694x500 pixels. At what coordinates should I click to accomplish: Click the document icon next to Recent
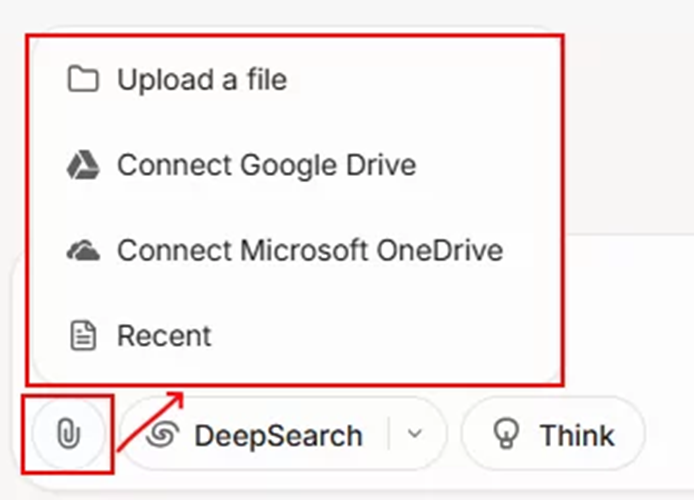(x=83, y=335)
